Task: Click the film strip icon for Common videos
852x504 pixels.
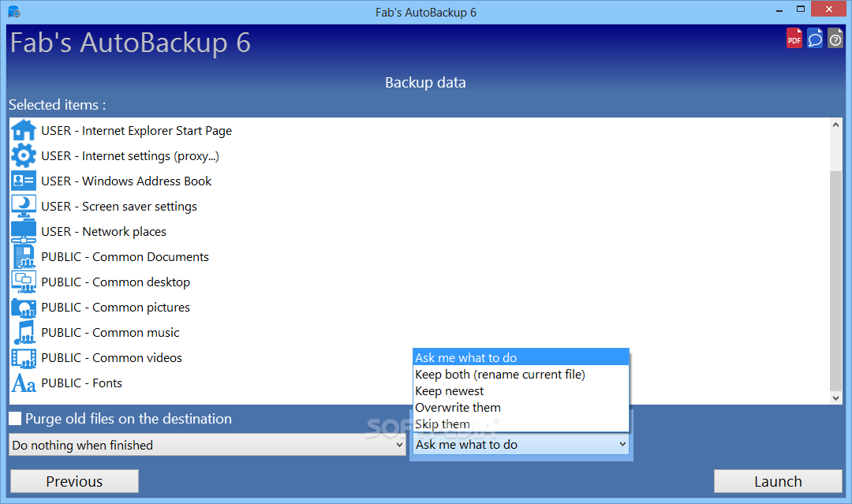Action: click(24, 358)
